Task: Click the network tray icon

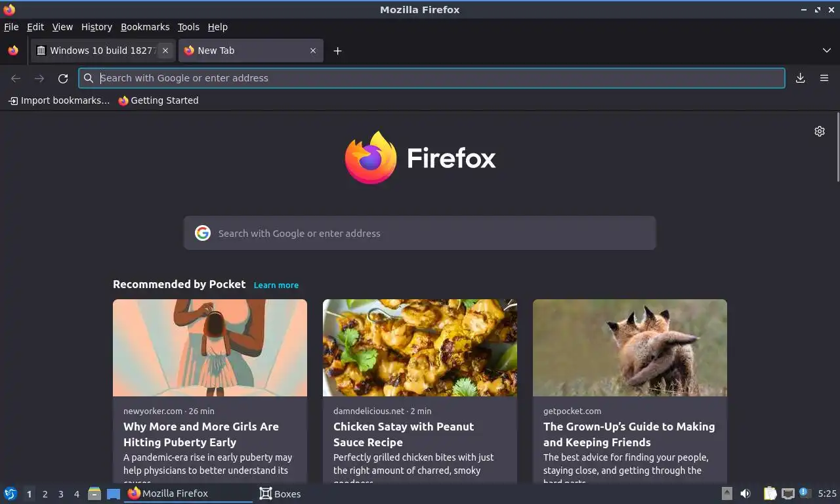Action: click(788, 493)
